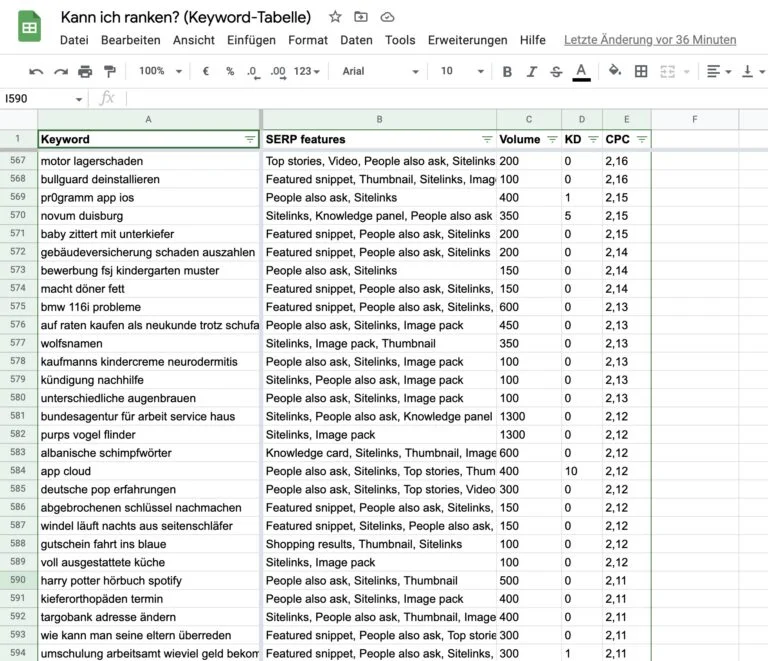
Task: Select the paint format roller tool
Action: pos(109,72)
